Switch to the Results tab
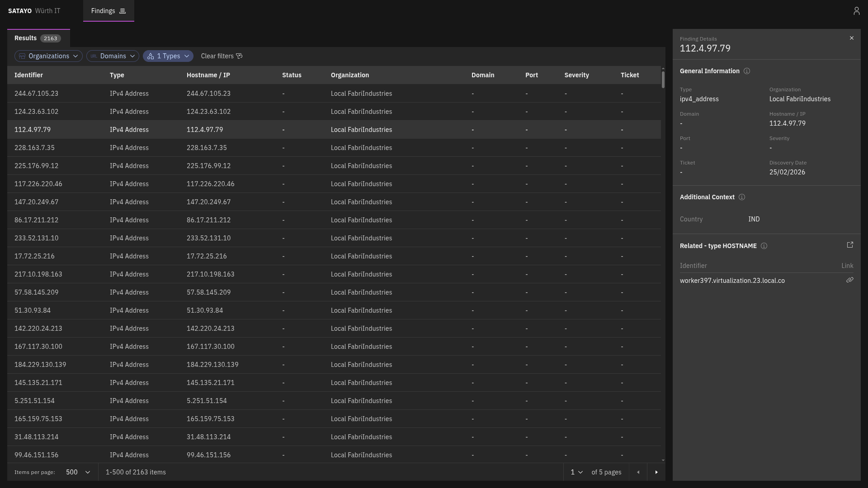Screen dimensions: 868x488 point(25,38)
